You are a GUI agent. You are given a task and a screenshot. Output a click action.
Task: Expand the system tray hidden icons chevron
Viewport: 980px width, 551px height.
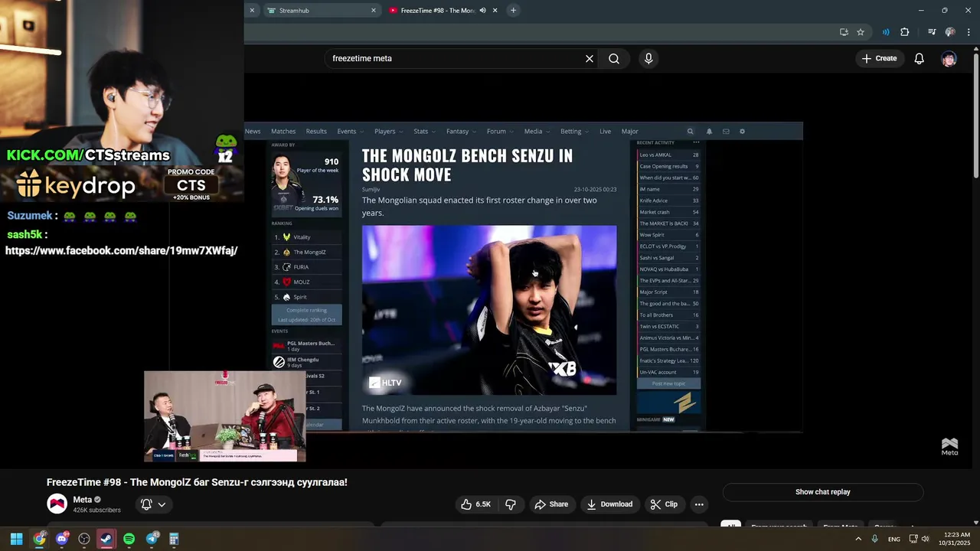(x=858, y=539)
